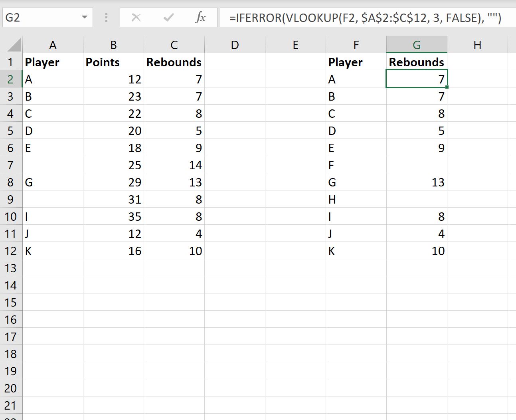
Task: Click column header D
Action: 235,45
